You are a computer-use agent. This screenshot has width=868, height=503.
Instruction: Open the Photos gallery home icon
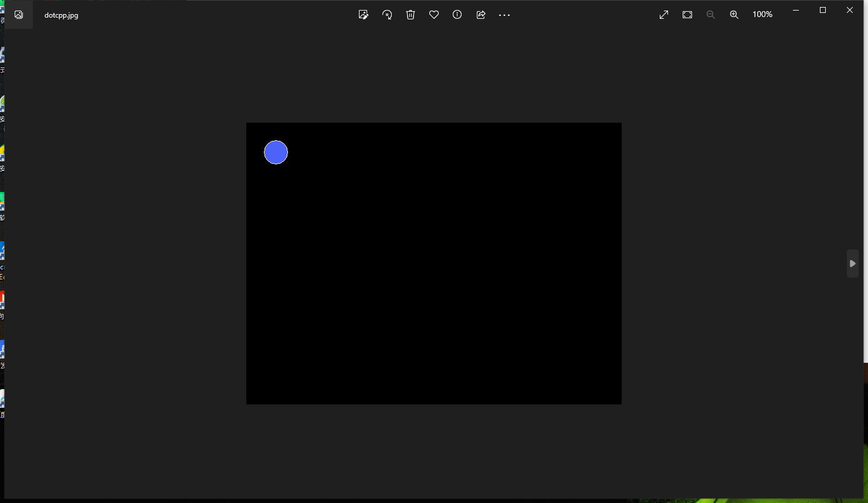19,15
